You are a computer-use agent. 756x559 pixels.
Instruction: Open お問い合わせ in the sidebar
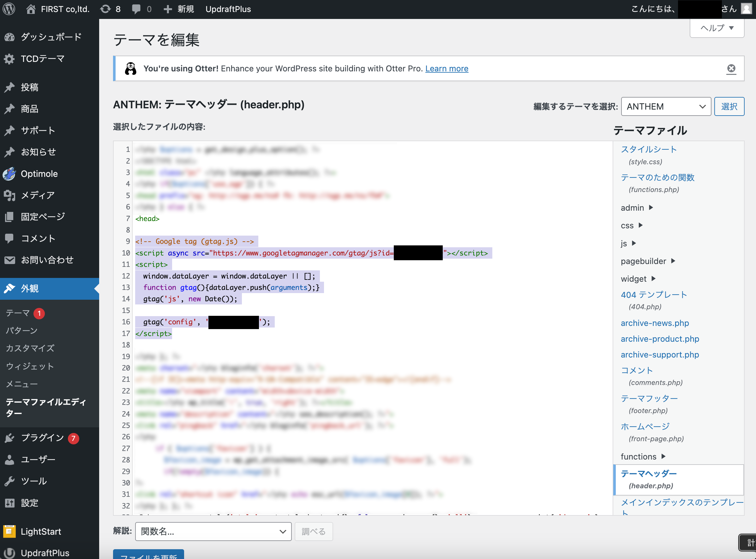(x=49, y=260)
